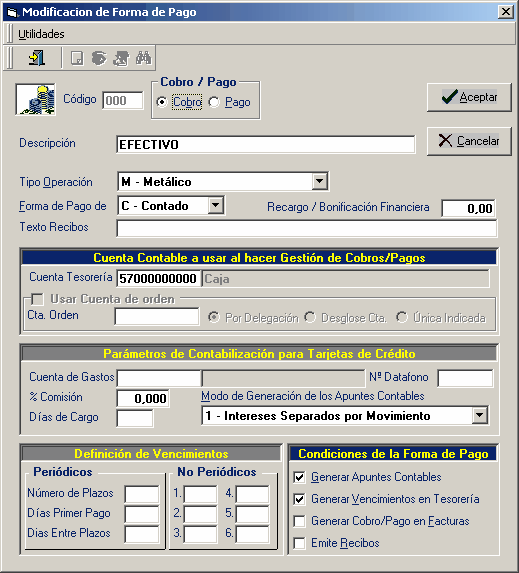Image resolution: width=519 pixels, height=573 pixels.
Task: Enable the Emite Recibos checkbox
Action: [299, 543]
